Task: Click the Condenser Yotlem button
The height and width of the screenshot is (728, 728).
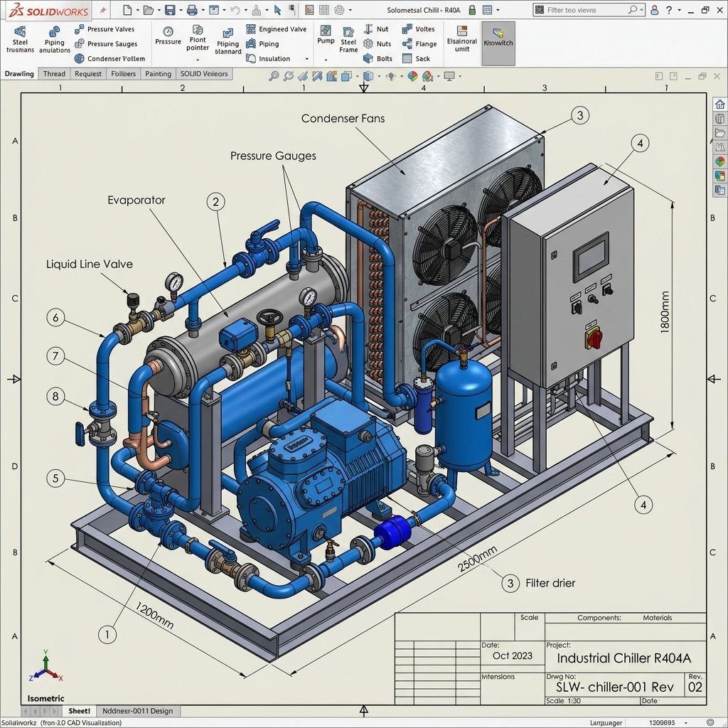Action: tap(109, 59)
